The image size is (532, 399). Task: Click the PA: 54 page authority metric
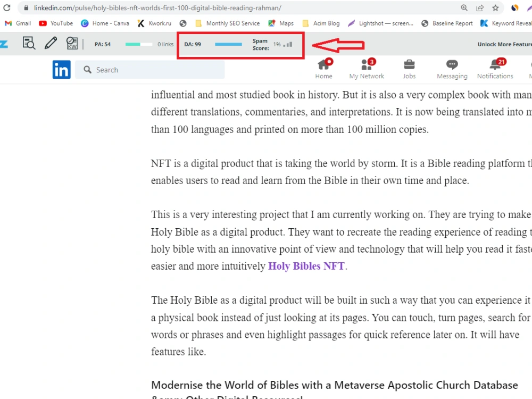point(103,44)
